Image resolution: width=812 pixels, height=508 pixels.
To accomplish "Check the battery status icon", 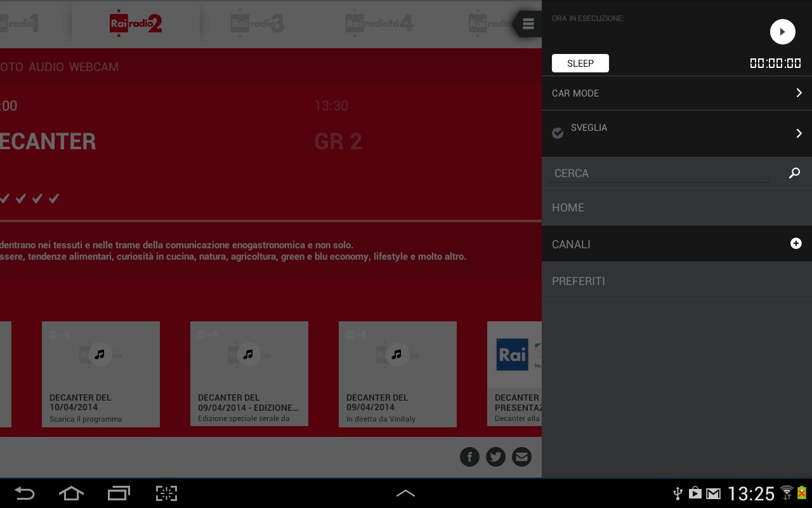I will (802, 493).
